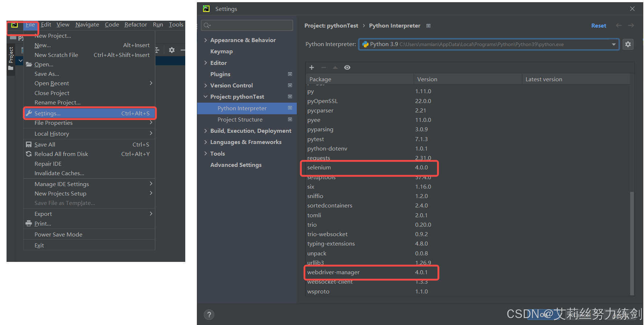Expand the Appearance & Behavior settings node
Screen dimensions: 644x325
pyautogui.click(x=206, y=40)
